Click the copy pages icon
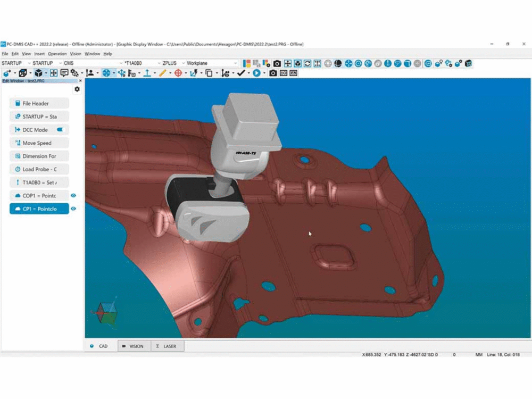This screenshot has width=532, height=399. [209, 73]
